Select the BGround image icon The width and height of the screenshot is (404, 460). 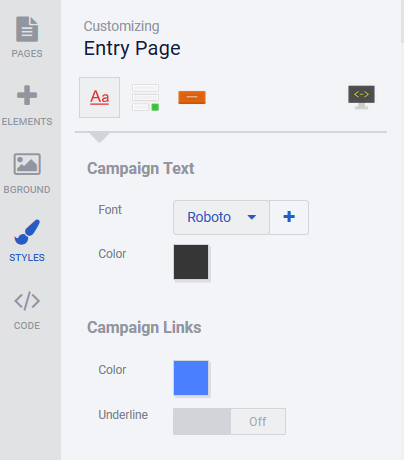tap(27, 164)
